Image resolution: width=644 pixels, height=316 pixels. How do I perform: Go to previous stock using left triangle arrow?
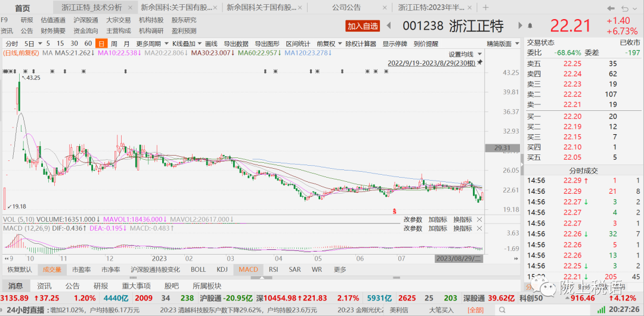point(388,26)
